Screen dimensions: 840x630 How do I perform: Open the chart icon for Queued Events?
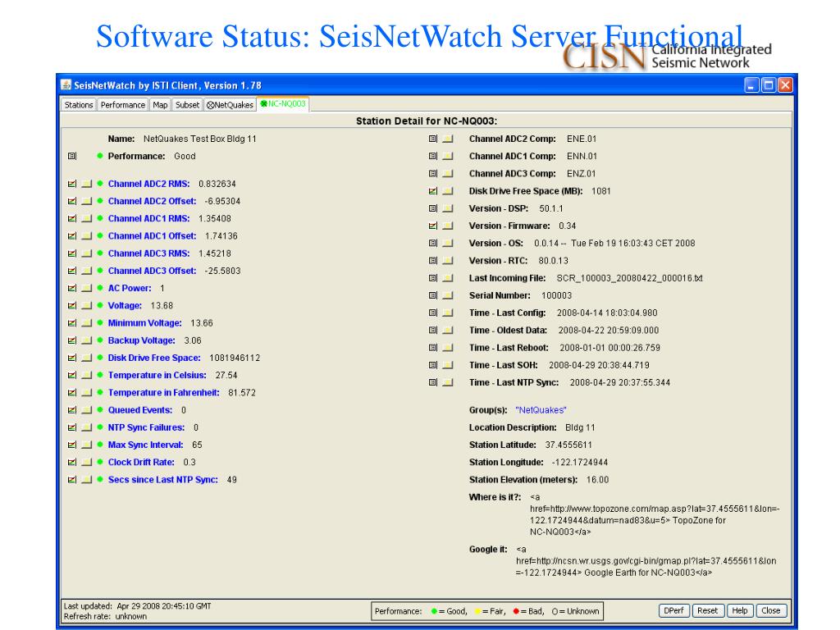(72, 410)
